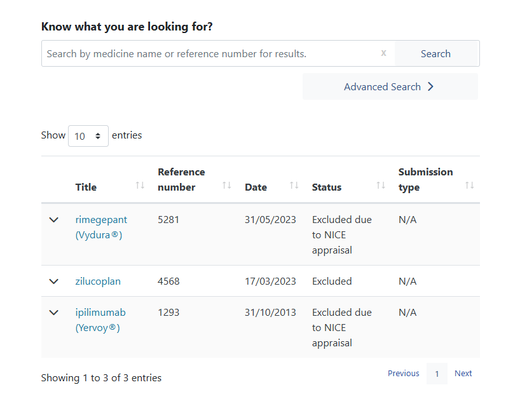Open the Show entries count dropdown
The height and width of the screenshot is (420, 527).
(x=88, y=136)
